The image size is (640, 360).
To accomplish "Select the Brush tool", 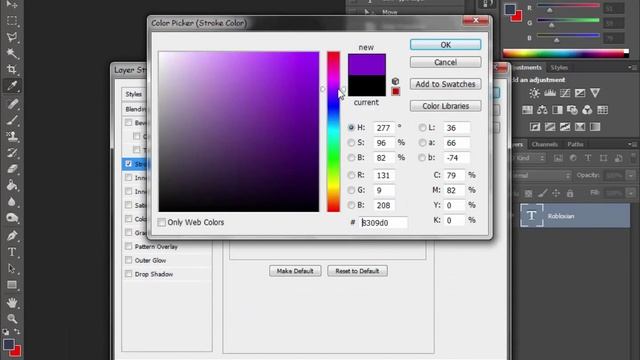I will [x=12, y=120].
